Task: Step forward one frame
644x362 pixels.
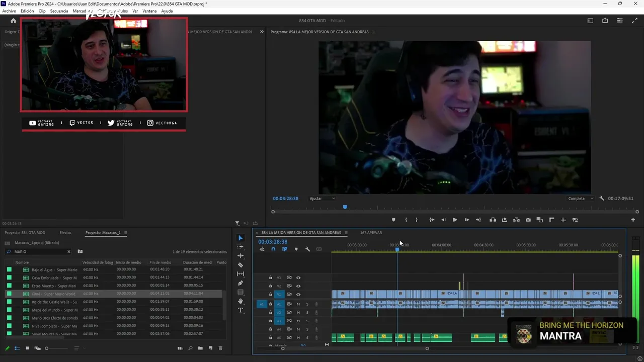Action: coord(467,220)
